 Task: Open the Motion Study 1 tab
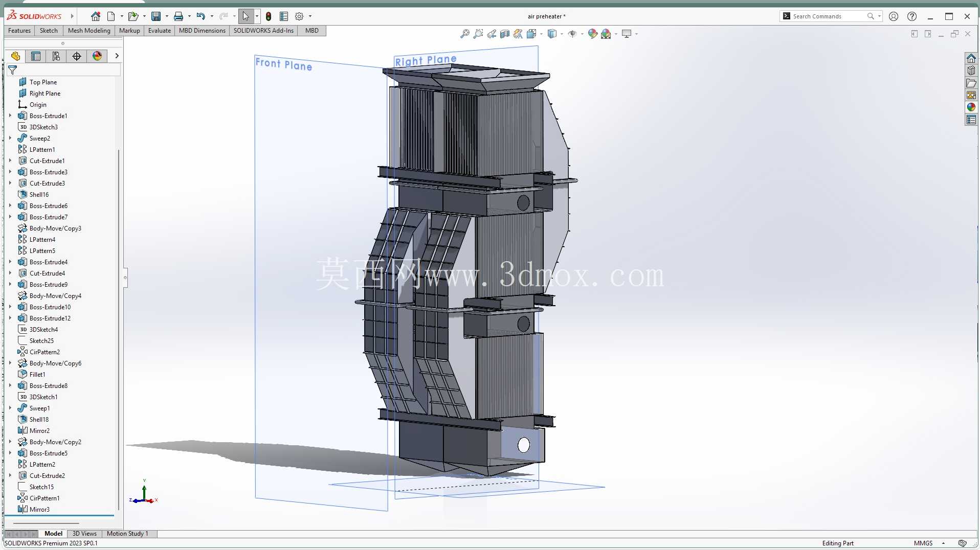pos(127,534)
